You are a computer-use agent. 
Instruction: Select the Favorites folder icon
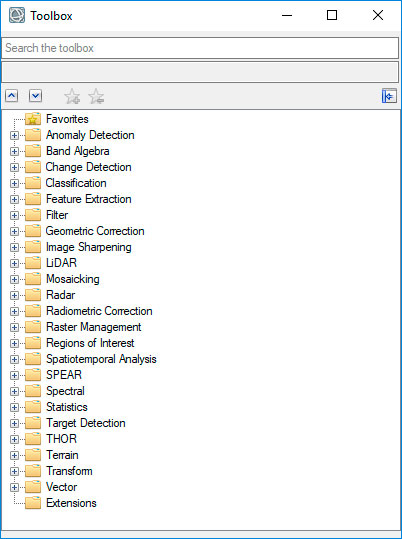[x=33, y=119]
